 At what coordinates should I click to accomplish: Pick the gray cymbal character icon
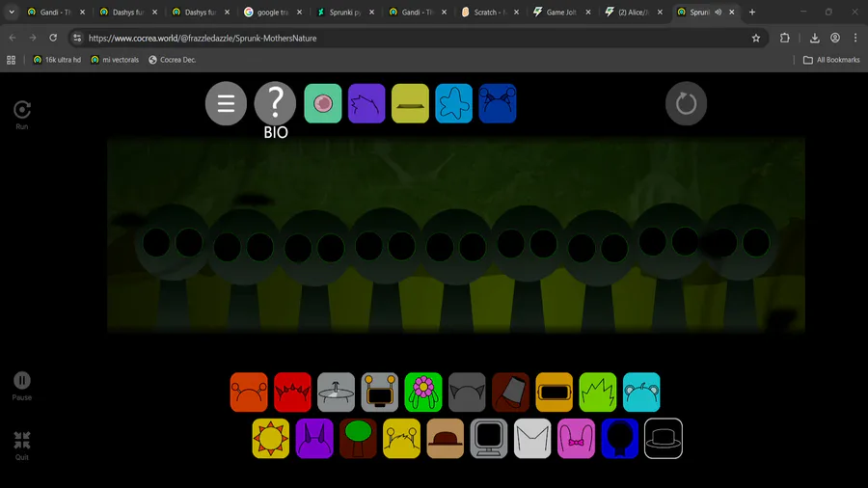(x=336, y=393)
